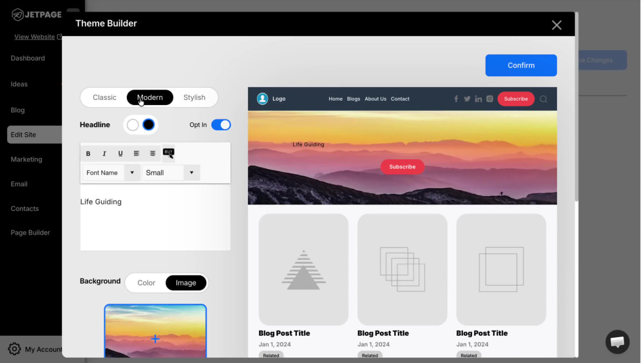
Task: Close the Theme Builder dialog
Action: click(556, 25)
